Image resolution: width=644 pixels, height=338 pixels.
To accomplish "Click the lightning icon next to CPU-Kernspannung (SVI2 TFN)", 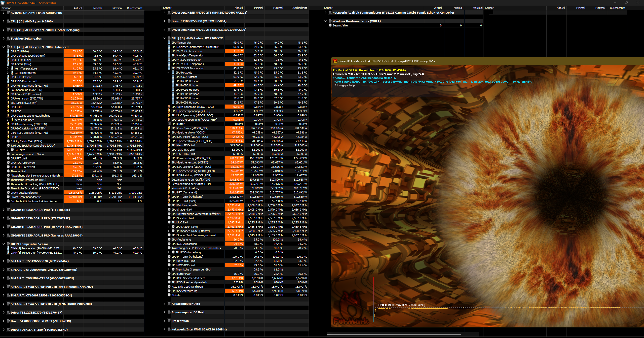I will [8, 86].
